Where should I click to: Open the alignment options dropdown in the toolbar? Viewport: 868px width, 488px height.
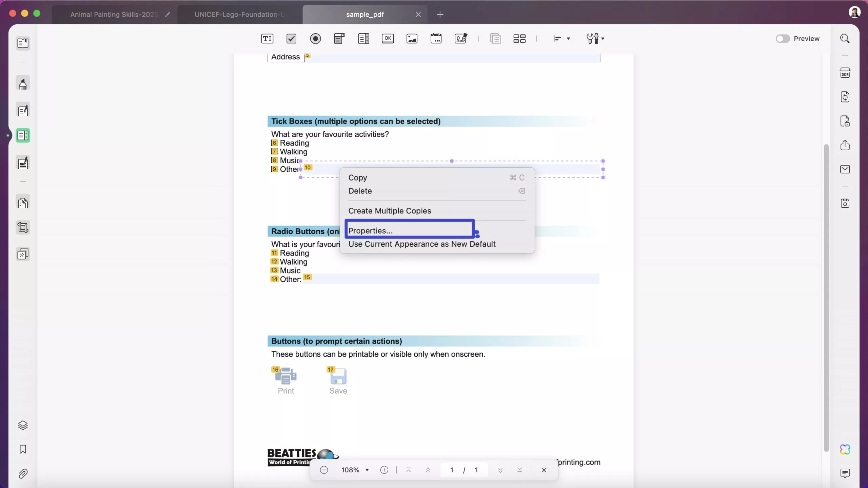coord(568,38)
